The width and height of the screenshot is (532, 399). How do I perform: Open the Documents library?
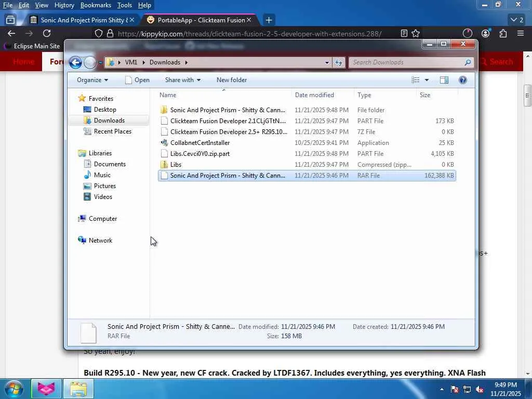point(110,164)
